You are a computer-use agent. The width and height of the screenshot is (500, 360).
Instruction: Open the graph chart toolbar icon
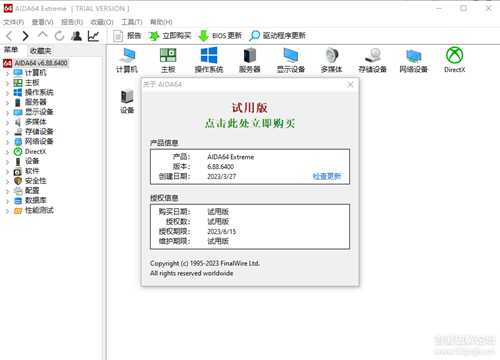click(x=93, y=36)
